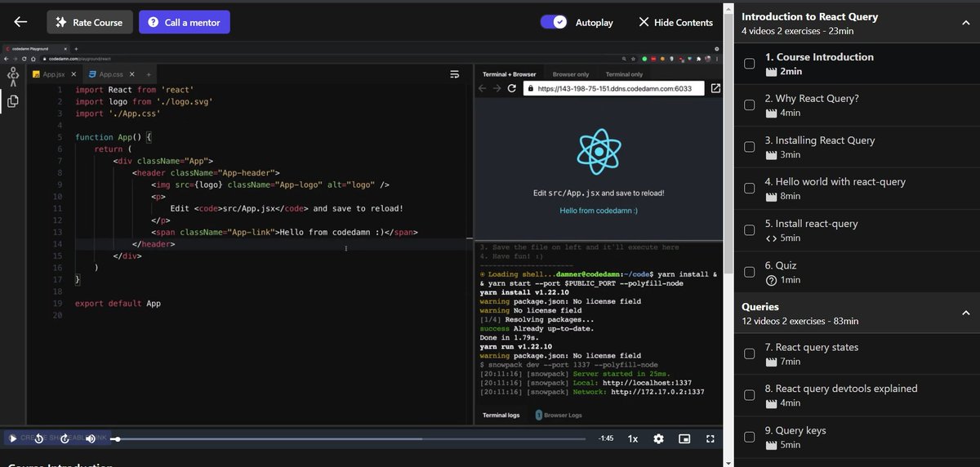Click Hide Contents
This screenshot has height=467, width=980.
675,23
